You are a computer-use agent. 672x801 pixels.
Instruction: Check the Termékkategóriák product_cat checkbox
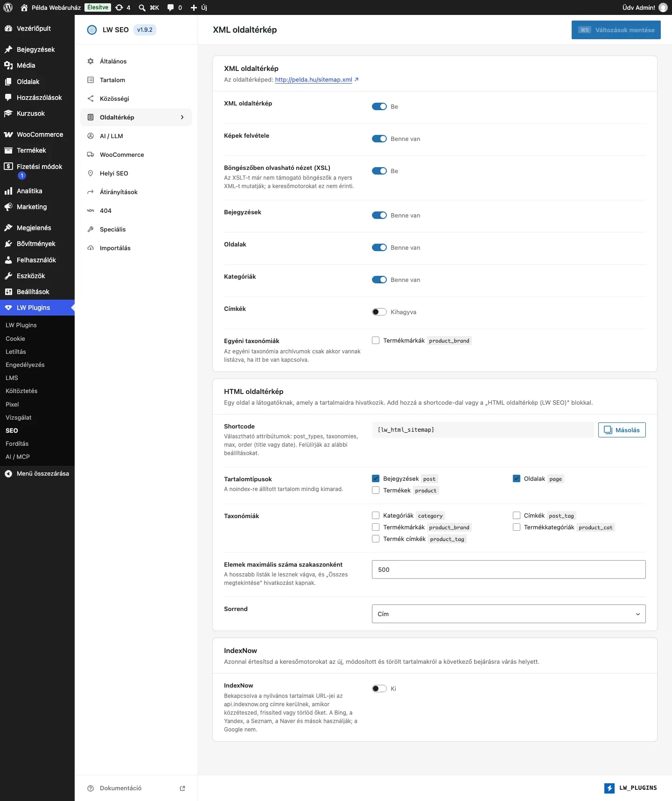(x=517, y=527)
